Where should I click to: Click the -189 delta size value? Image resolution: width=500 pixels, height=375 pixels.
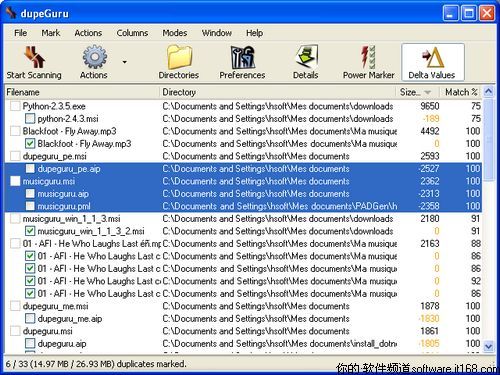click(x=430, y=119)
